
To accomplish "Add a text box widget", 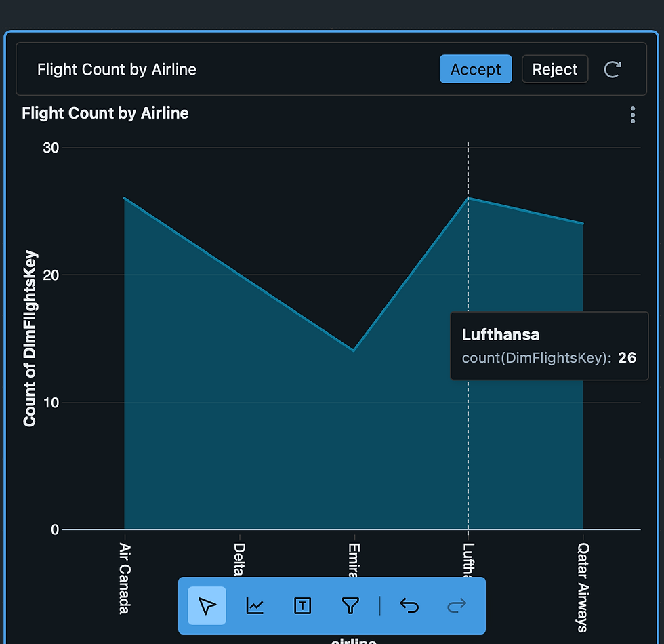I will 302,605.
